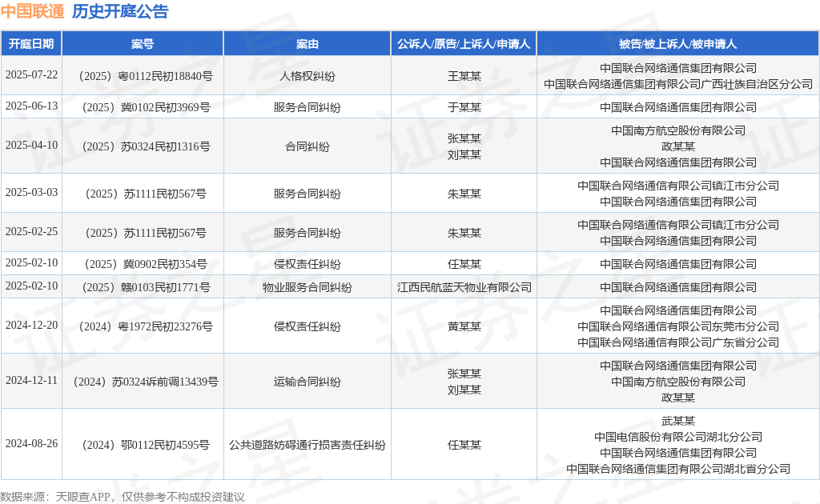Screen dimensions: 820x504
Task: Click case number 苏0324诉前调13439号
Action: click(146, 382)
